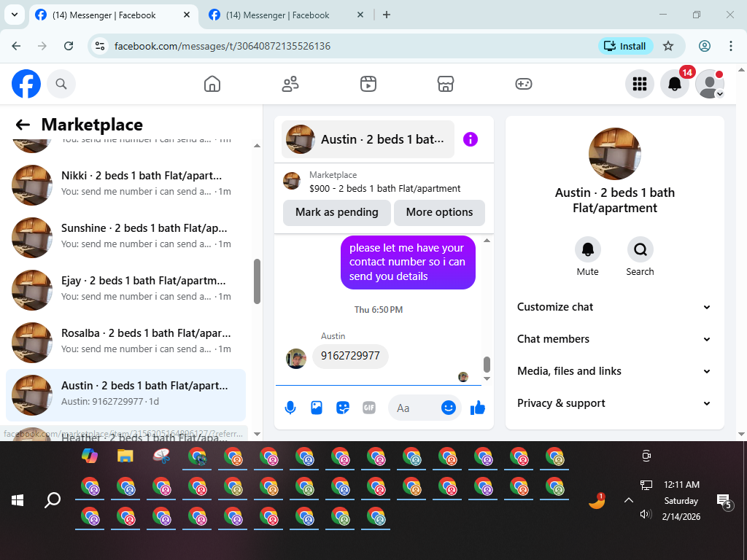Viewport: 747px width, 560px height.
Task: Click the address bar URL
Action: tap(222, 46)
